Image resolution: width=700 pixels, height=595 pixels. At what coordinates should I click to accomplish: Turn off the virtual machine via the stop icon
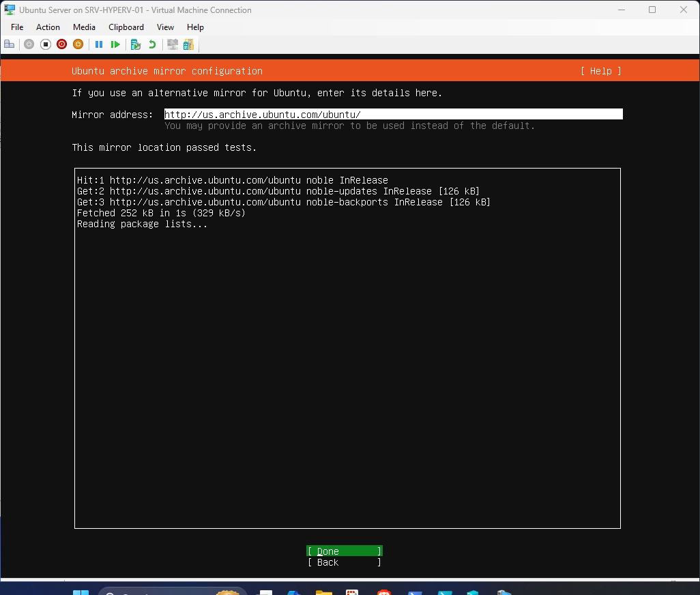pyautogui.click(x=45, y=44)
